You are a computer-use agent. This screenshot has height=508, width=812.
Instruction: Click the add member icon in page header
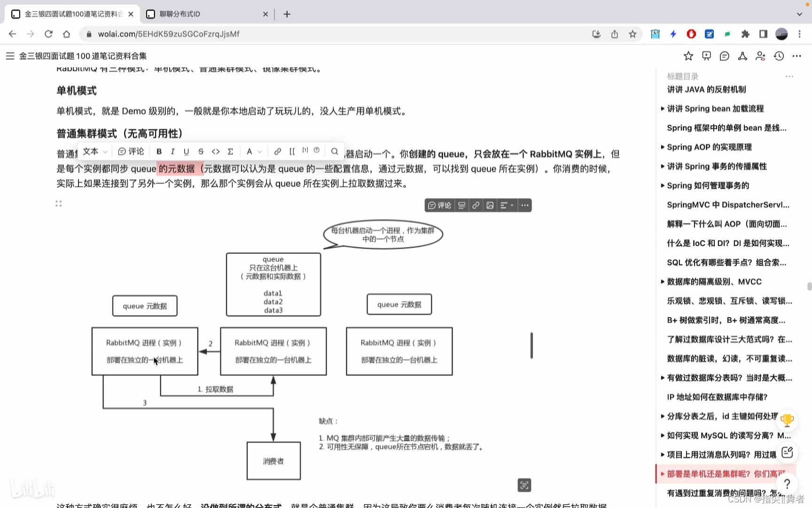[x=760, y=56]
